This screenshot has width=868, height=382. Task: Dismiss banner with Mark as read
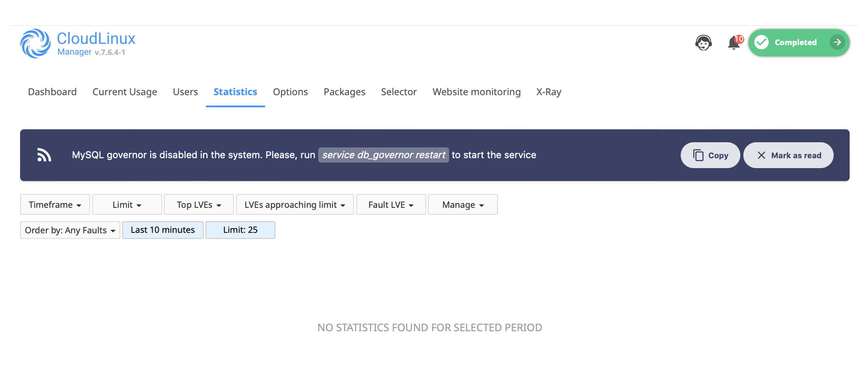tap(788, 155)
